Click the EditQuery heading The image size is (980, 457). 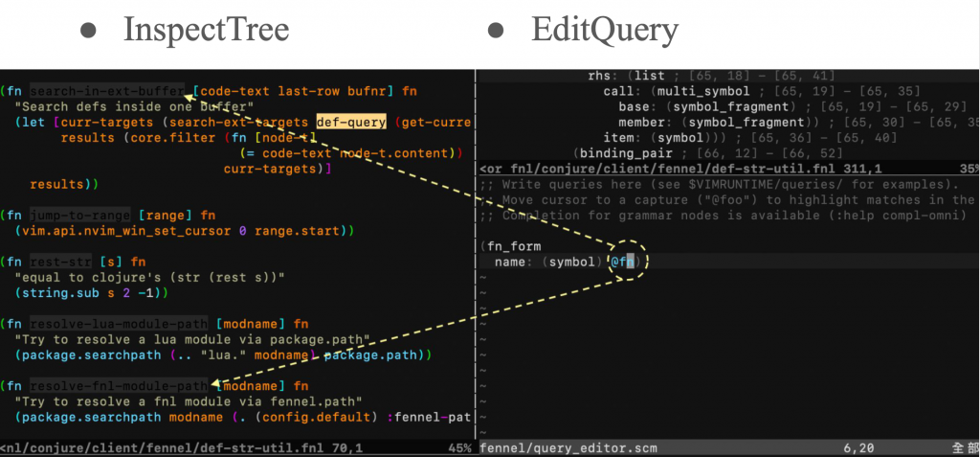pos(605,30)
